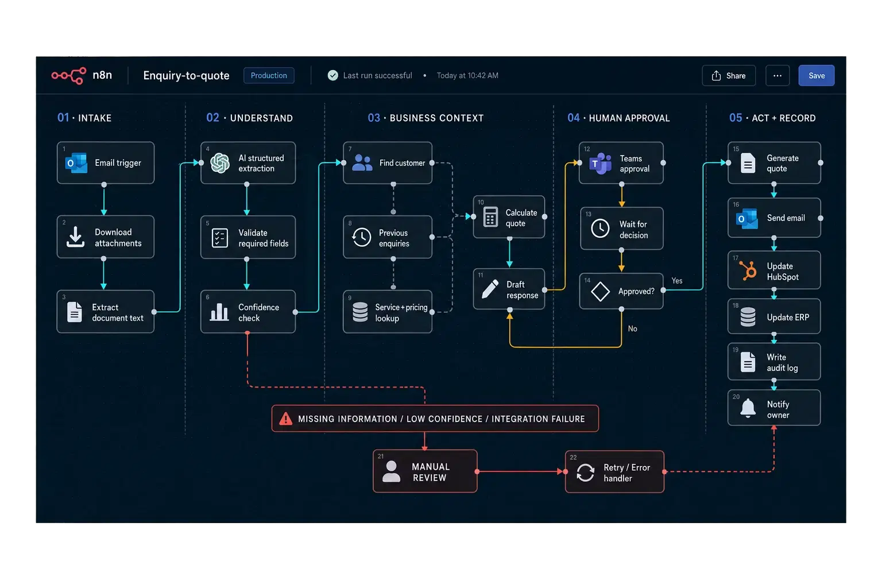Select the pencil icon on Draft response

tap(490, 289)
